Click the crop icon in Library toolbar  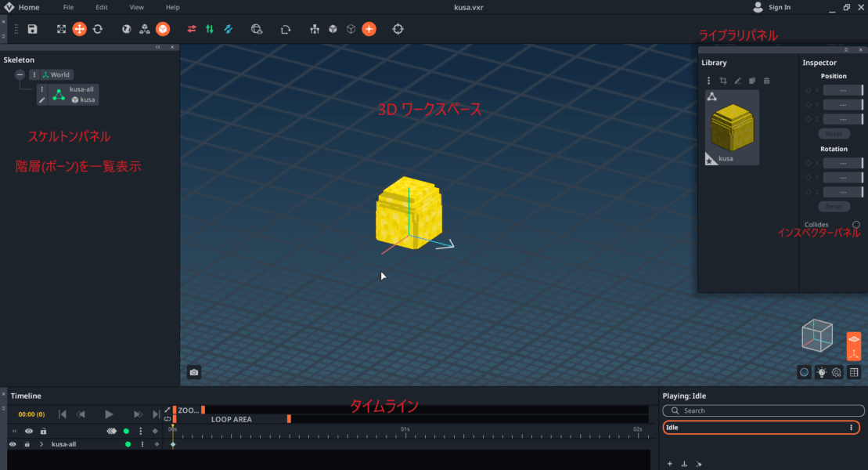coord(723,81)
